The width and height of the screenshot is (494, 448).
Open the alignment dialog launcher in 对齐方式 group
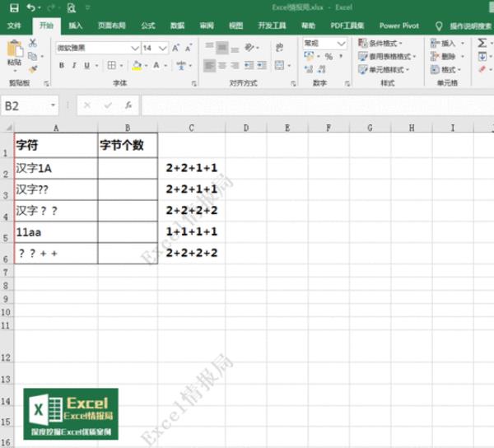293,83
